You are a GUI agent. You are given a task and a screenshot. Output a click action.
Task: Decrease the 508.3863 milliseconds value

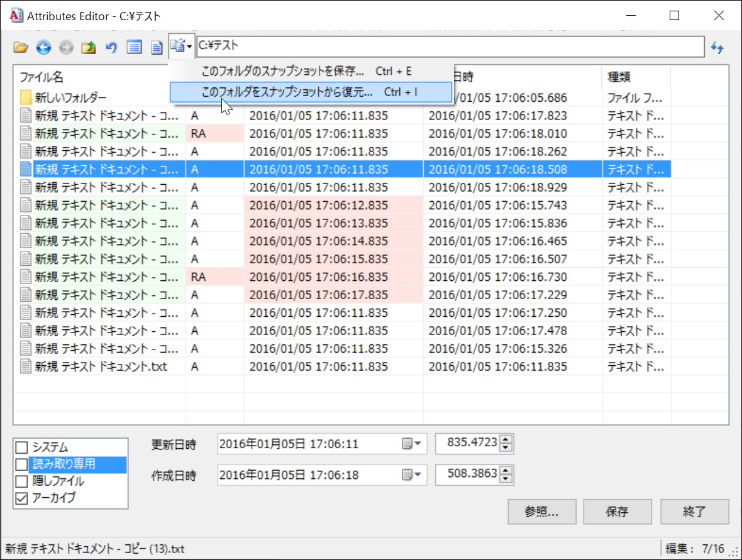pos(506,479)
